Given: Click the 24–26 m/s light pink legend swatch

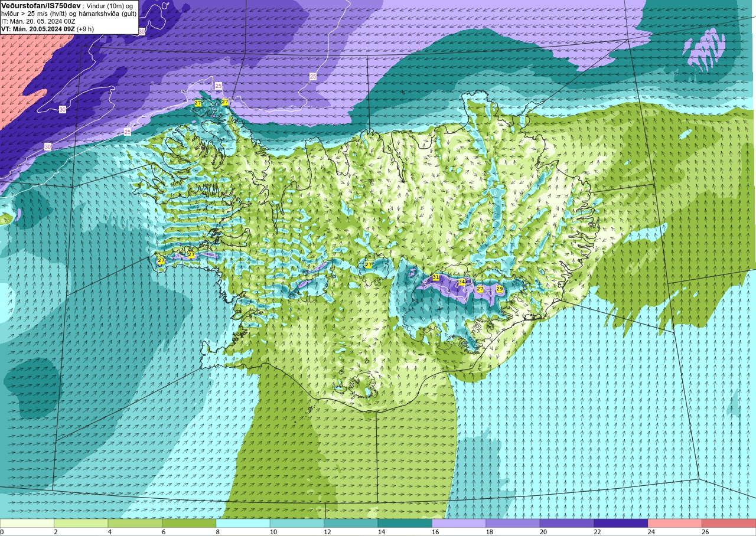Looking at the screenshot, I should (674, 523).
